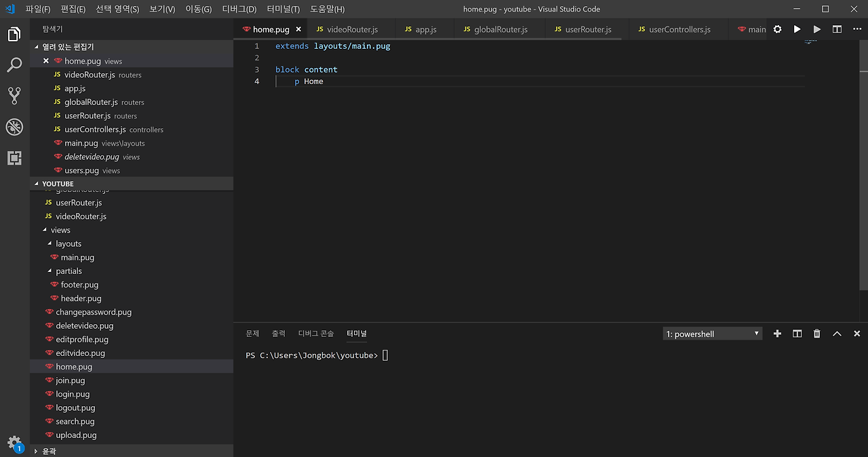
Task: Open the 보기(V) menu
Action: click(x=162, y=9)
